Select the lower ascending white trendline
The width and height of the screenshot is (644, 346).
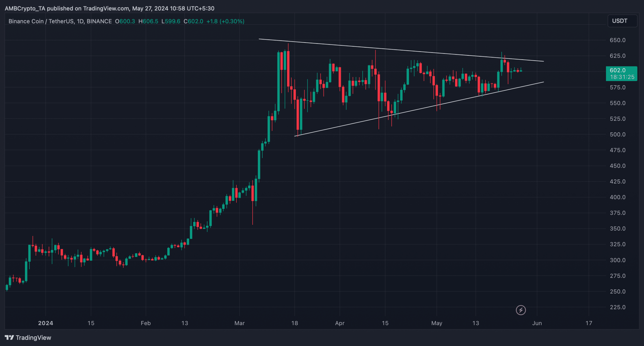pyautogui.click(x=419, y=109)
